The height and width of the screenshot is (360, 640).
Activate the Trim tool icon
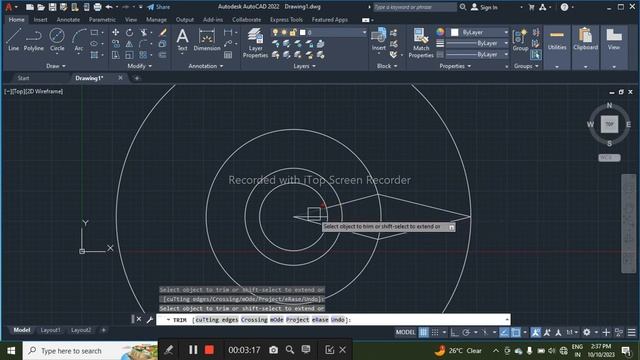[x=144, y=32]
